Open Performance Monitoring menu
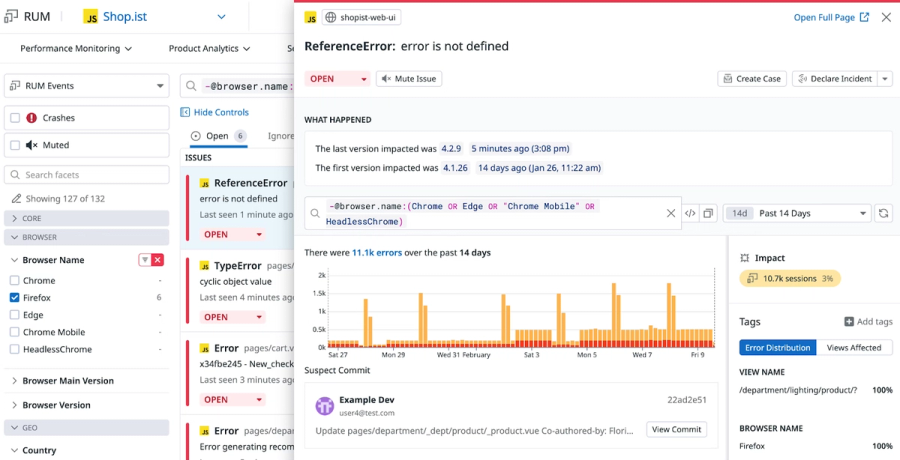This screenshot has height=460, width=900. tap(76, 49)
